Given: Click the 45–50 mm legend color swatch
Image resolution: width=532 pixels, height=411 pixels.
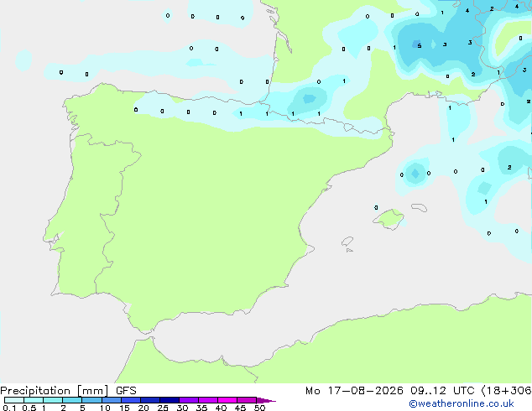Looking at the screenshot, I should [x=247, y=400].
